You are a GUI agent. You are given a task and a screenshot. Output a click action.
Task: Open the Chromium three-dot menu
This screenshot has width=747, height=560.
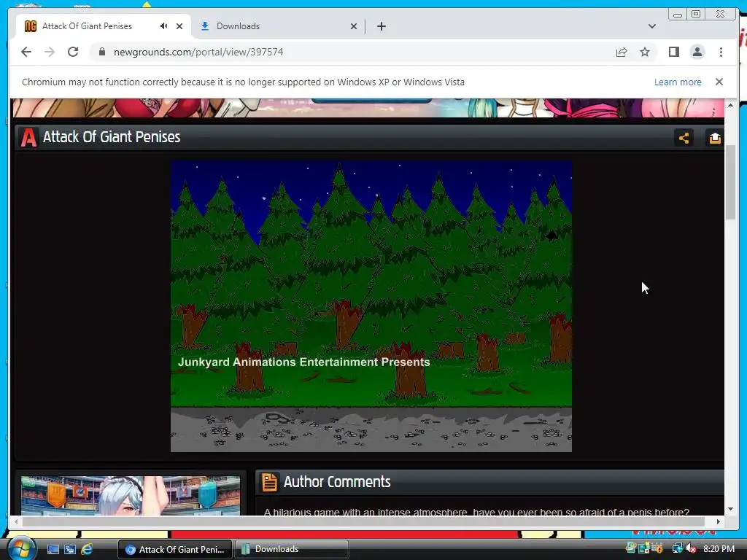(x=721, y=52)
